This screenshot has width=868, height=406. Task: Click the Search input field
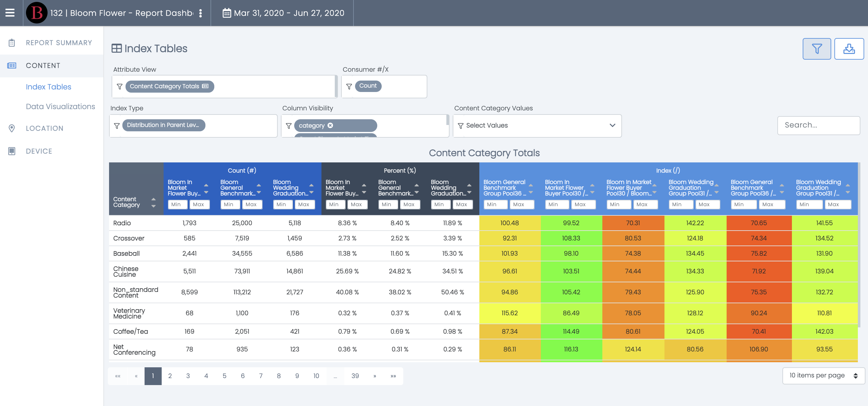(818, 125)
